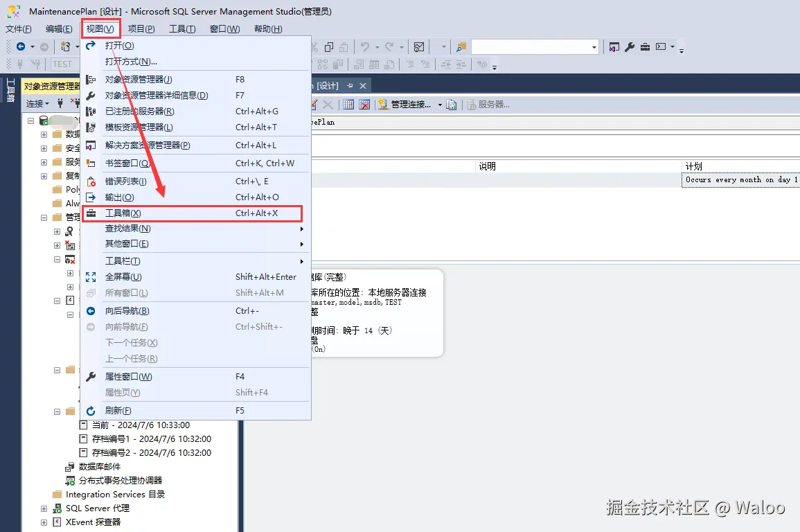
Task: Expand the 服务 folder node
Action: point(44,162)
